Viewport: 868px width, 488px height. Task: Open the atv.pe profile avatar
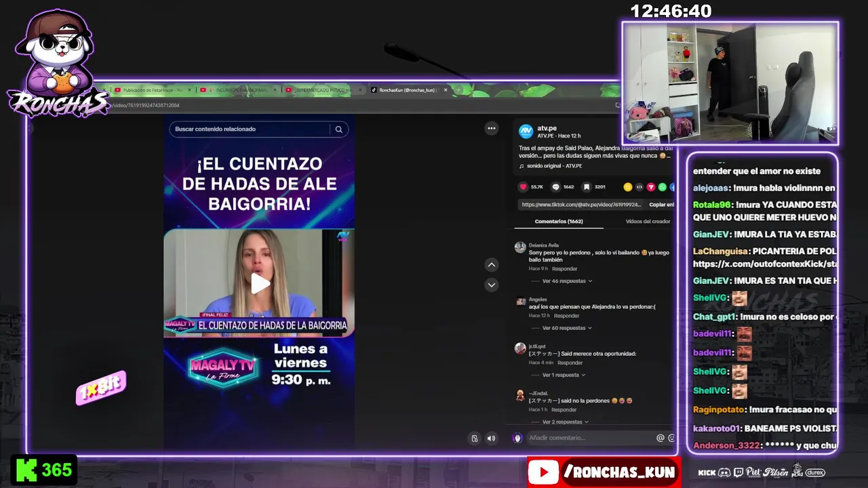coord(526,131)
